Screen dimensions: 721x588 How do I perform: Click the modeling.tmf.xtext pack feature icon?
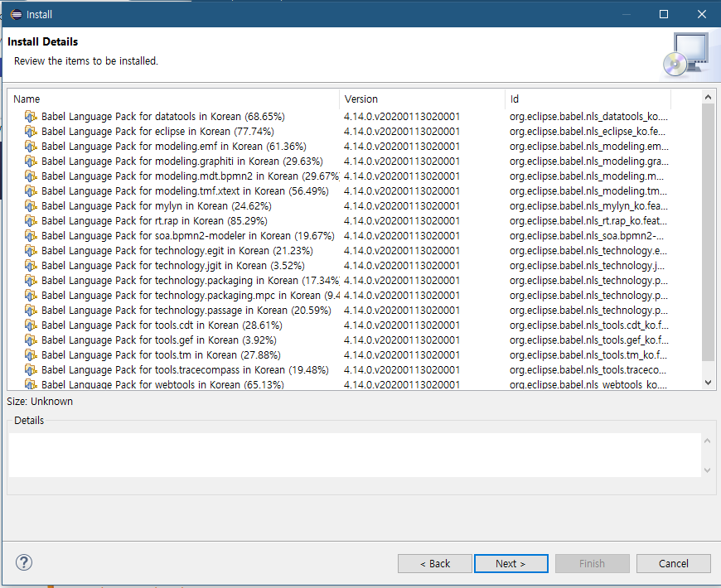pos(31,191)
